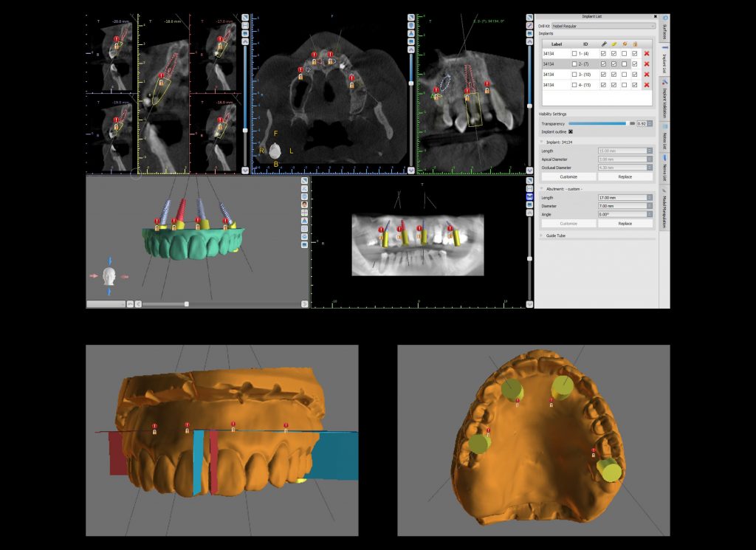Collapse the Implant: 34134 section

543,141
